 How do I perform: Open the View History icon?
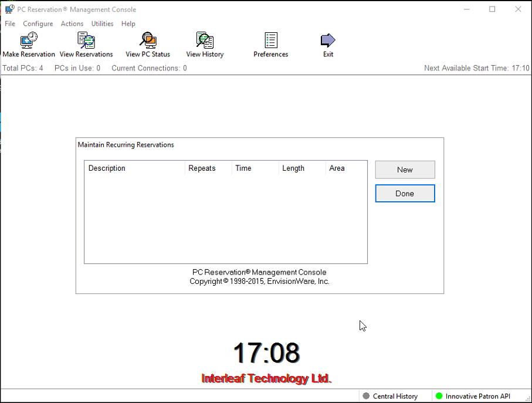pos(205,45)
